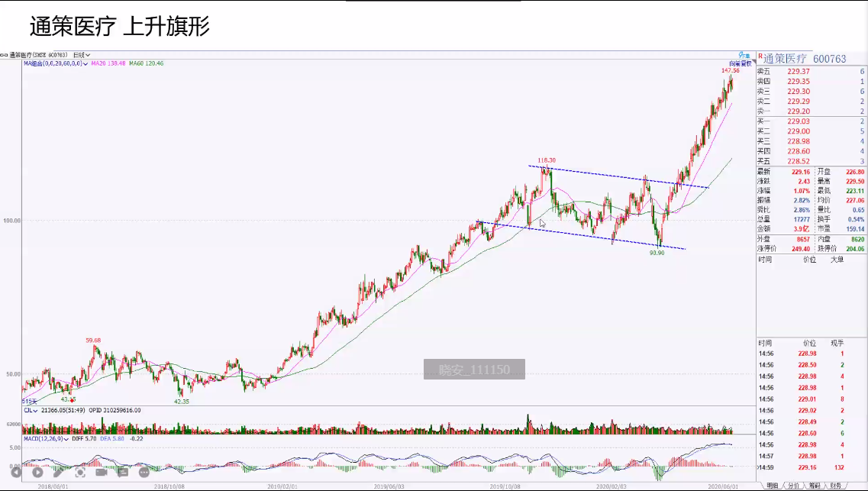Open the more options ellipsis icon
Screen dimensions: 868x491
pyautogui.click(x=144, y=472)
